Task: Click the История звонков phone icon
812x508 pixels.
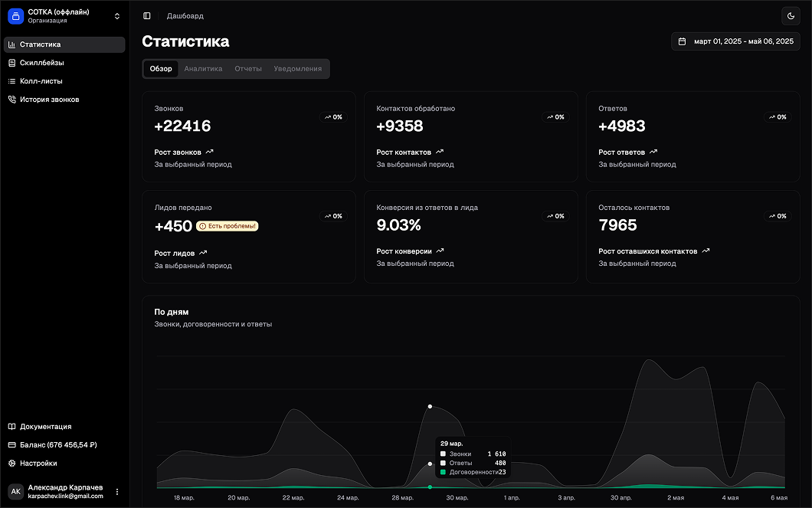Action: tap(11, 100)
